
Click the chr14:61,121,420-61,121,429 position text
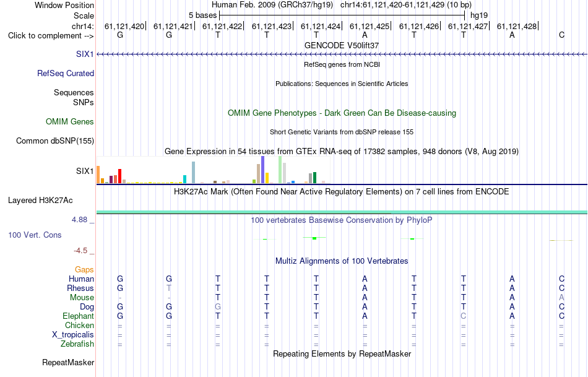coord(406,5)
